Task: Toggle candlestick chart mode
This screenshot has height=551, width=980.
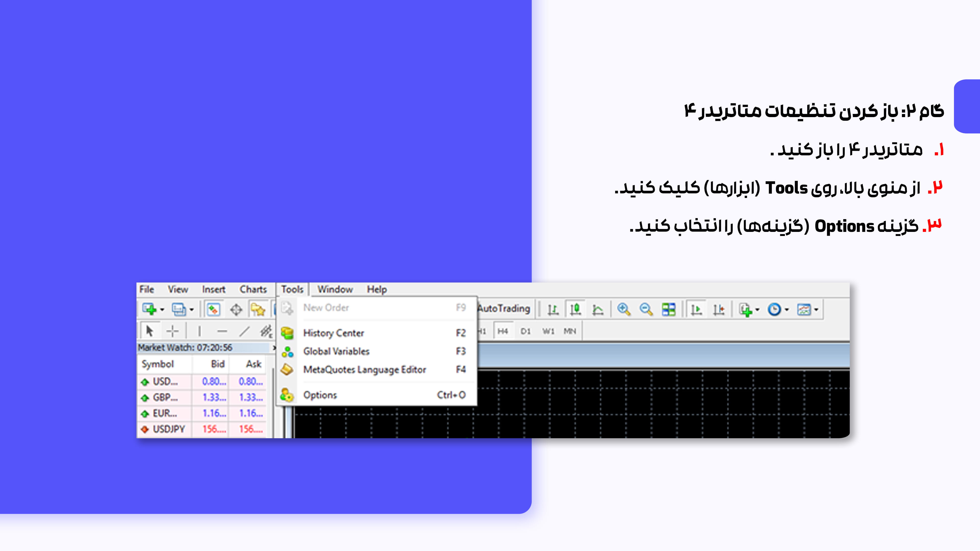Action: [575, 309]
